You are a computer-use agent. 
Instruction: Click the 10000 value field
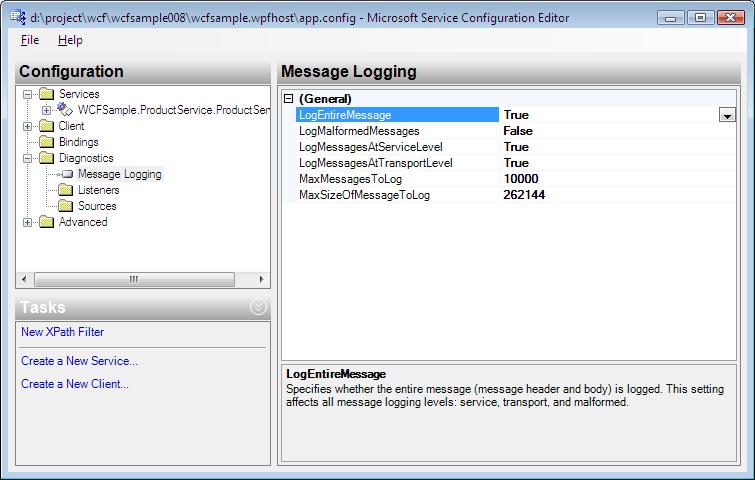[x=618, y=179]
